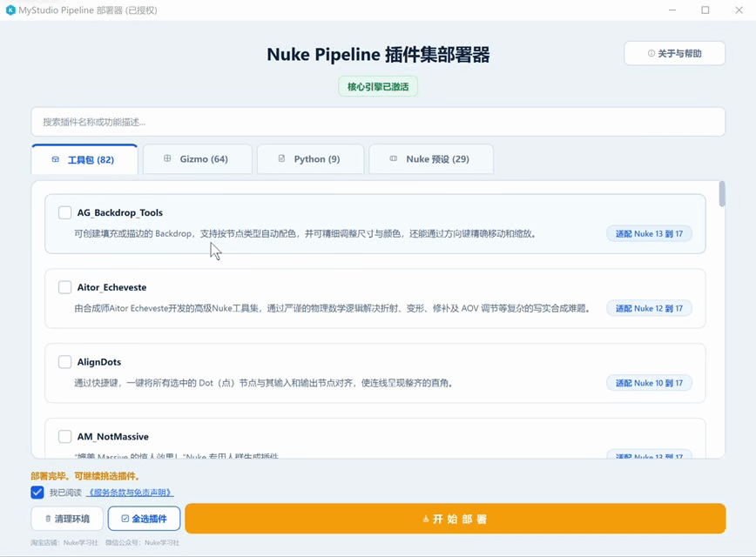Click the 适配 Nuke 13 到 17 badge for AG_Backdrop_Tools
The image size is (756, 557).
coord(649,234)
